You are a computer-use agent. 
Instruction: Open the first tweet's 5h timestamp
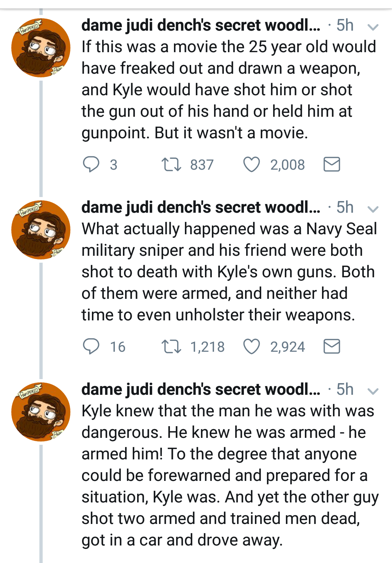(345, 25)
